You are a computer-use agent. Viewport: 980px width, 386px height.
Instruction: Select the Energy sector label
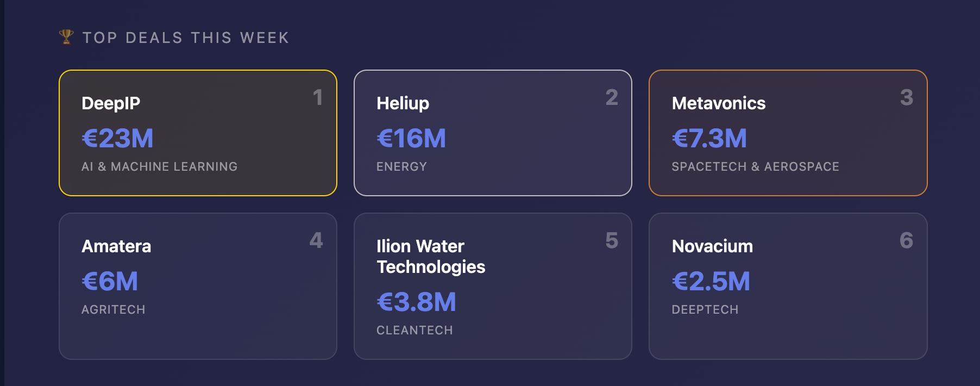point(401,166)
